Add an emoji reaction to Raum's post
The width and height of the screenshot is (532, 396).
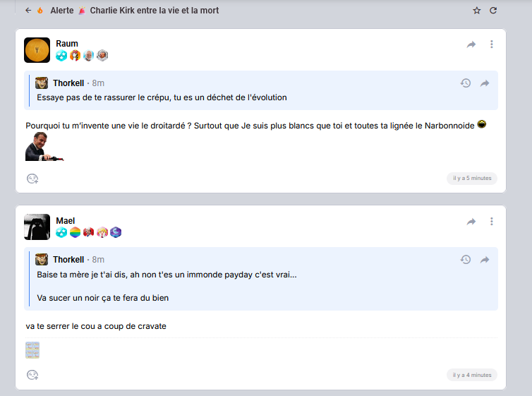(x=32, y=179)
